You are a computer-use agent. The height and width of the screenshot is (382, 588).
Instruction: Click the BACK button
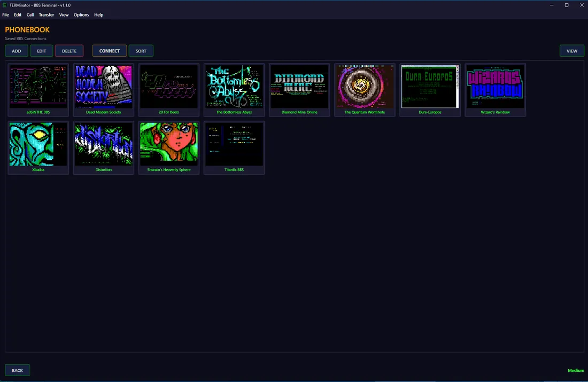[x=17, y=370]
